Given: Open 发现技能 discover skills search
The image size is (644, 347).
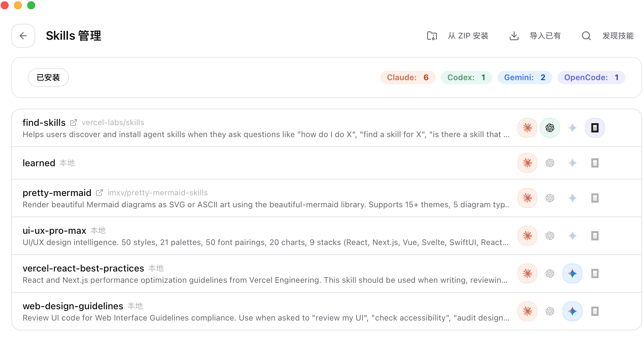Looking at the screenshot, I should click(608, 36).
